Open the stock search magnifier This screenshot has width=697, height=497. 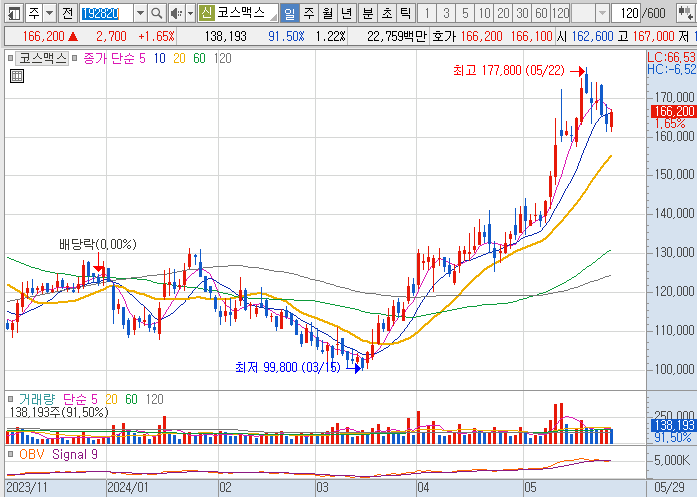pyautogui.click(x=156, y=13)
